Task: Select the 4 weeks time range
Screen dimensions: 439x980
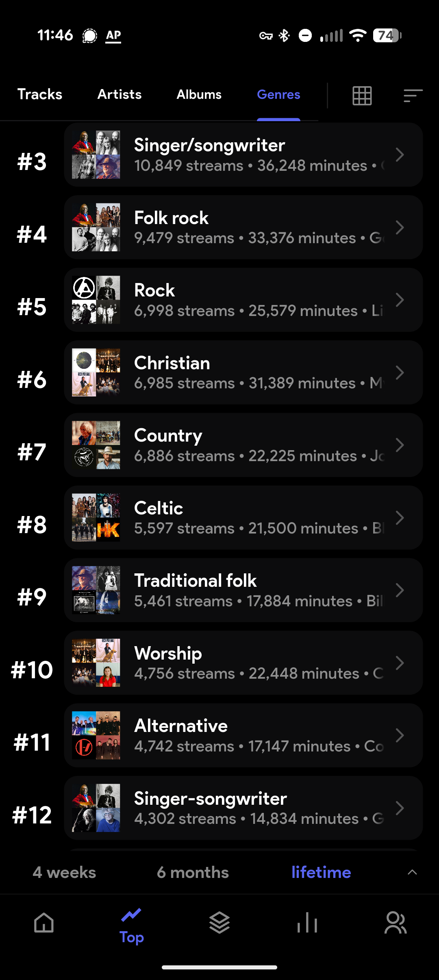Action: coord(64,872)
